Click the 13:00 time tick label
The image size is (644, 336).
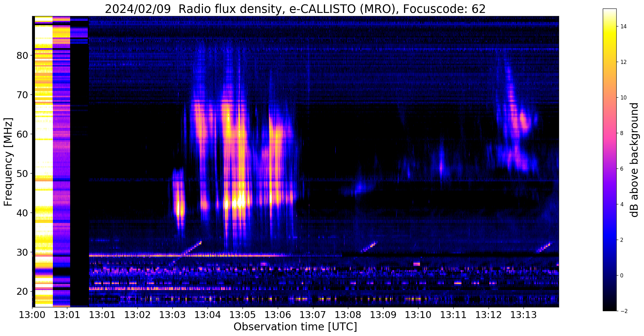pos(32,315)
